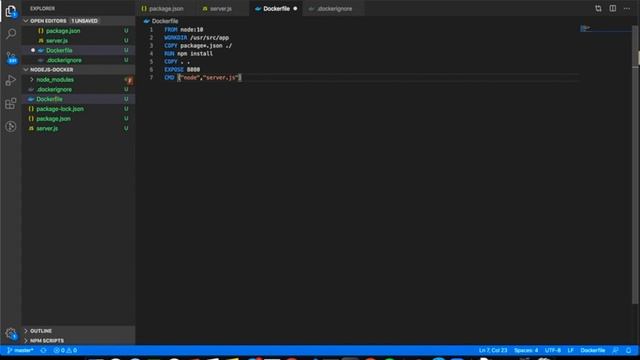Open Manage gear settings menu
The image size is (640, 360).
11,334
